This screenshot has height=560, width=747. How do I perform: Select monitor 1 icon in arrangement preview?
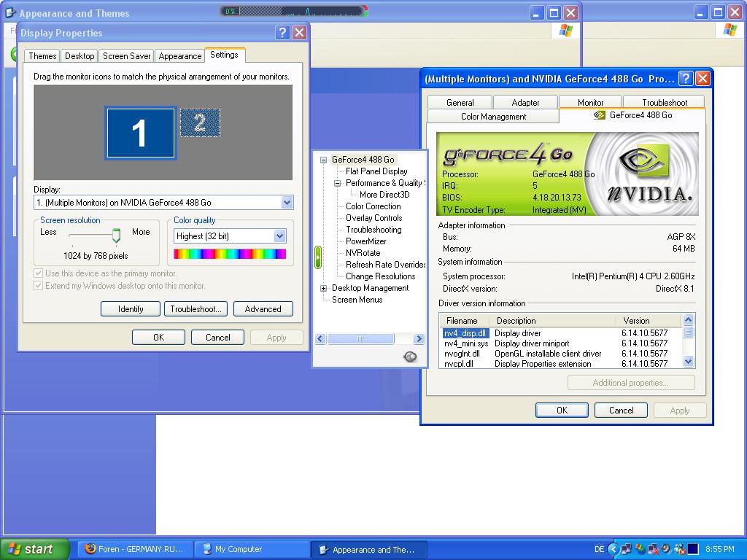141,133
